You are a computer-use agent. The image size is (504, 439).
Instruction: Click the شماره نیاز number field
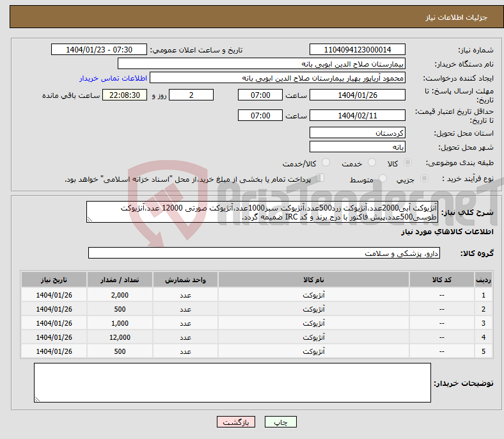[358, 50]
